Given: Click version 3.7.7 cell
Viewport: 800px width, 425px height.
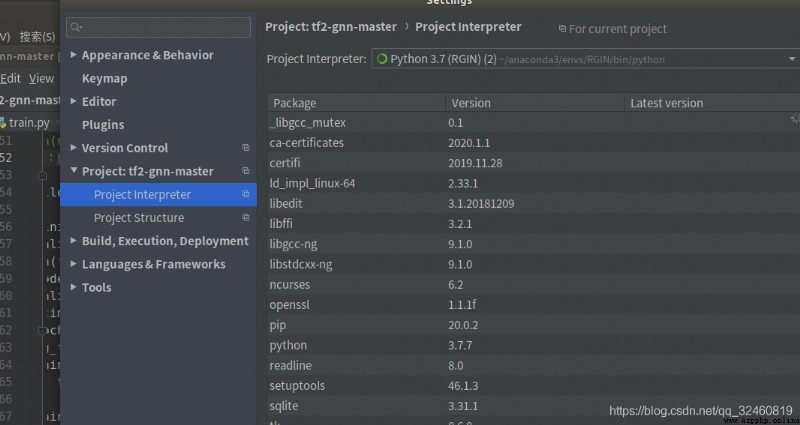Looking at the screenshot, I should tap(460, 345).
